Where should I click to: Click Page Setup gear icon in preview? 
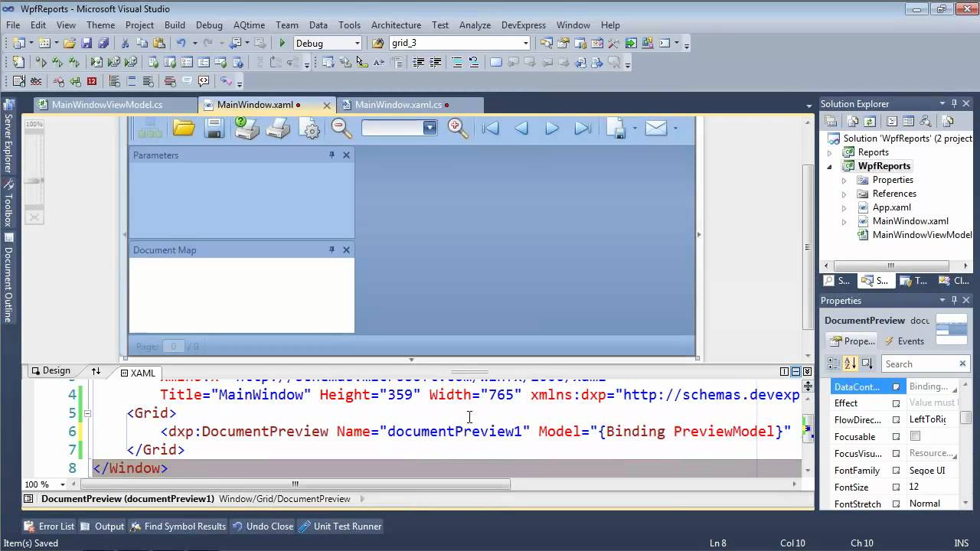pos(309,128)
